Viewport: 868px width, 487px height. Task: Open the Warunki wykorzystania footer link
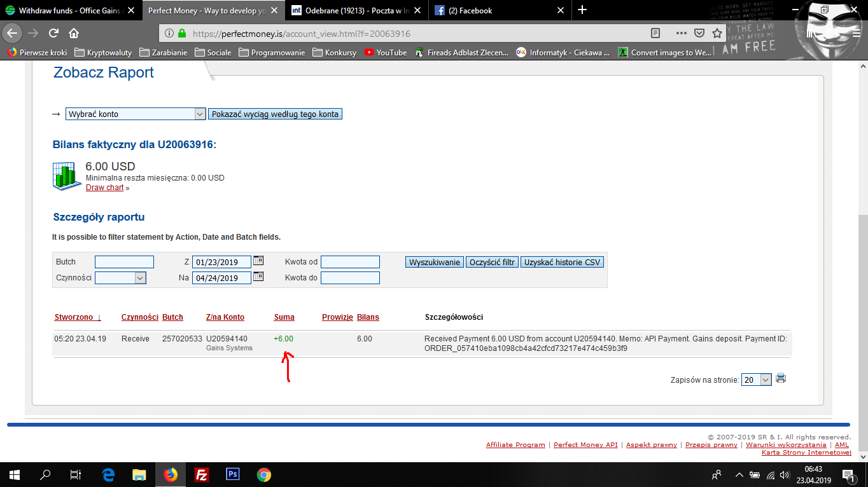point(786,445)
